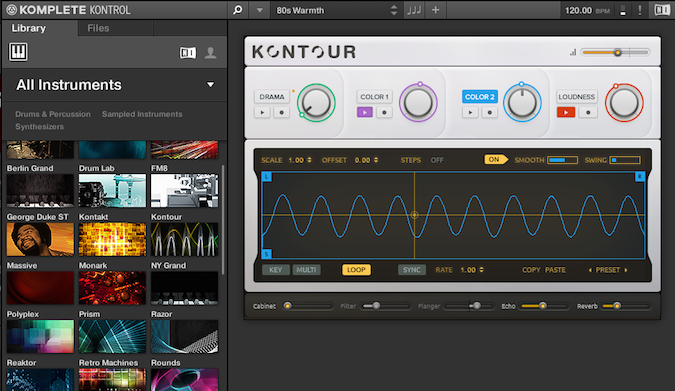Toggle browser view icon at top right
This screenshot has height=391, width=675.
tap(662, 10)
